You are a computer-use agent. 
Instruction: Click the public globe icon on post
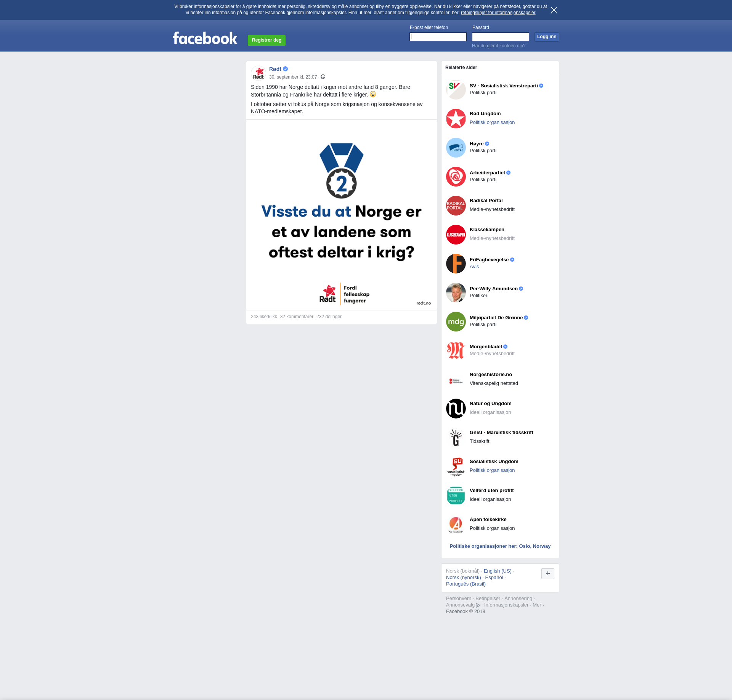323,77
